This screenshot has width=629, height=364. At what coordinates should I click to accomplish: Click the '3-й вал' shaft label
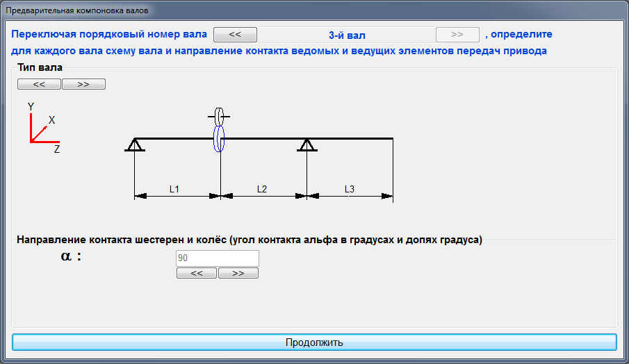tap(347, 35)
